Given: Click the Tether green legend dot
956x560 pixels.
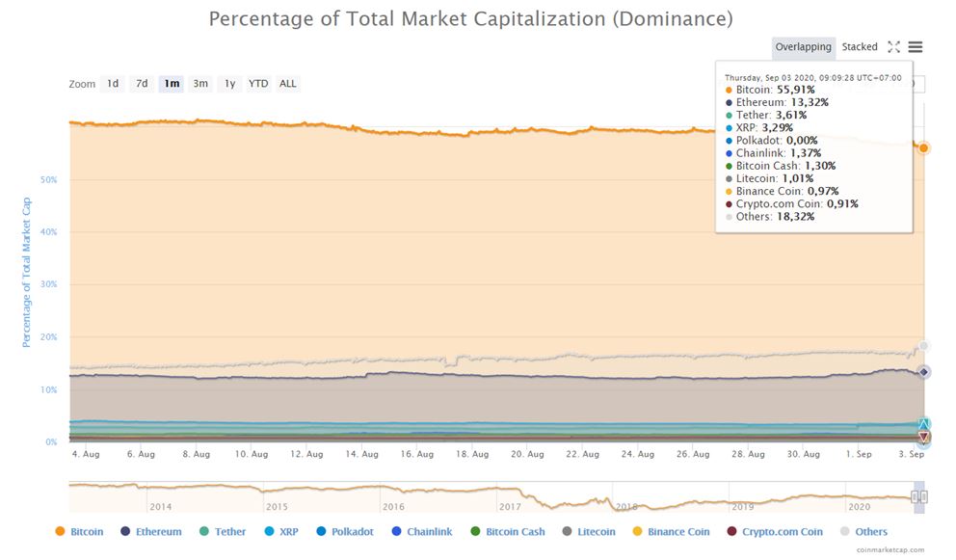Looking at the screenshot, I should (x=203, y=531).
